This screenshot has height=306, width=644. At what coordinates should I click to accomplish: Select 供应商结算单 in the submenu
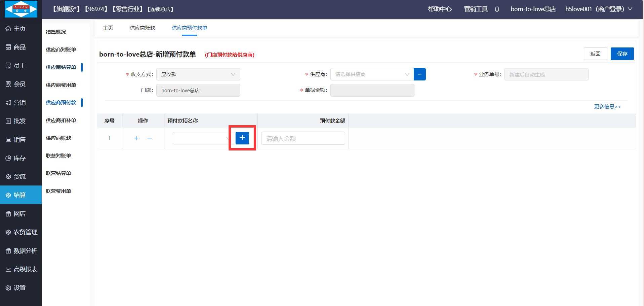61,67
